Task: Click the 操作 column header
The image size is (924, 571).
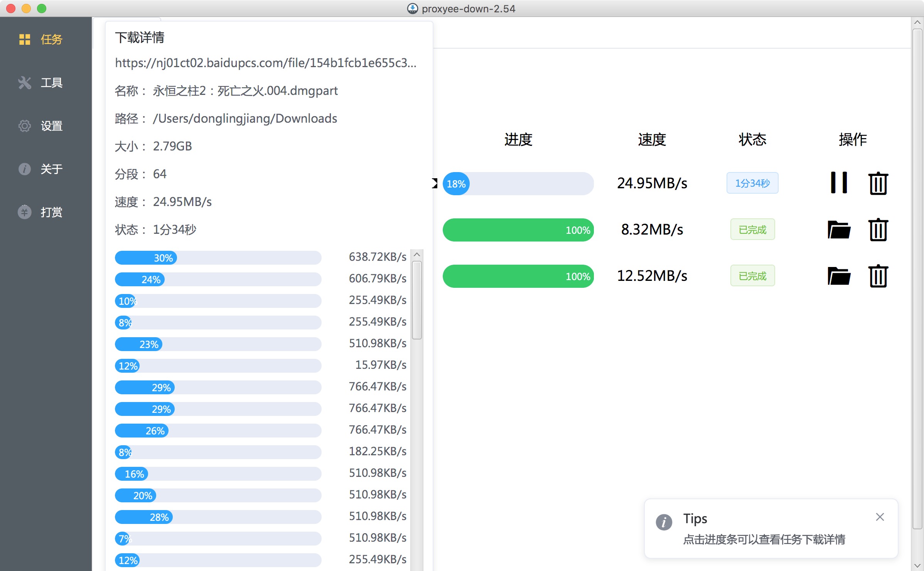Action: click(853, 139)
